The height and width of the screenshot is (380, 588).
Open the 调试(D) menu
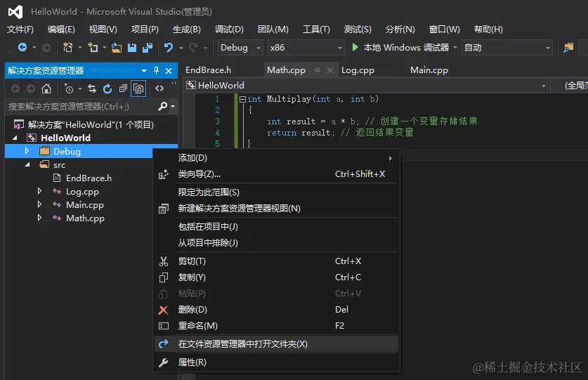229,30
